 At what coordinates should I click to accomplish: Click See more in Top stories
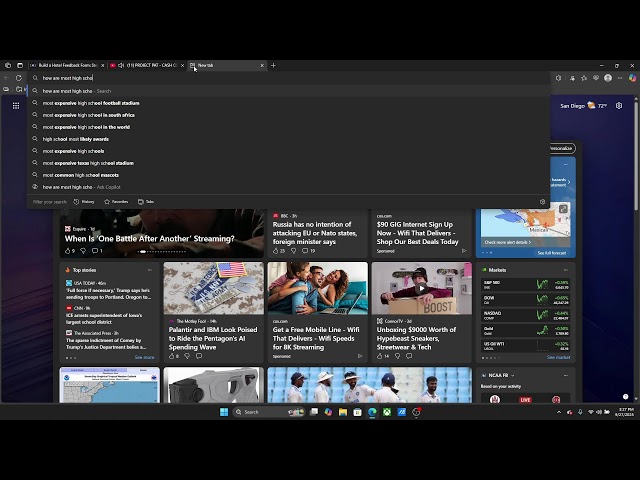pos(144,358)
